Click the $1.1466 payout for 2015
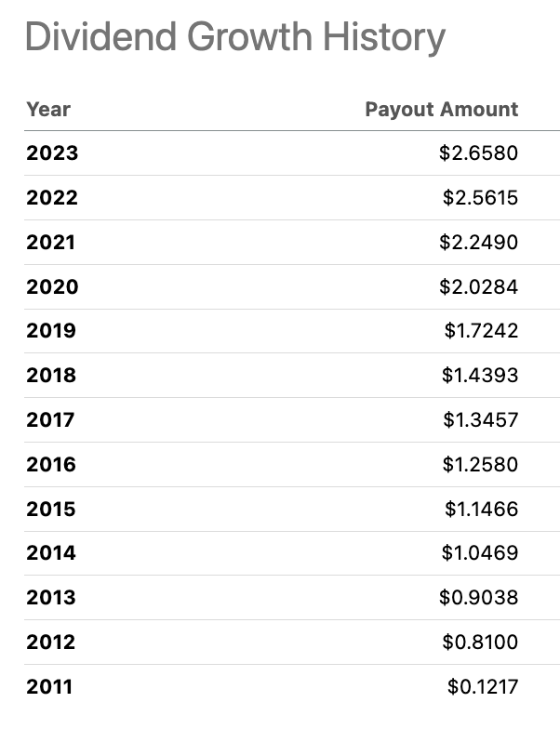This screenshot has width=560, height=729. [480, 510]
